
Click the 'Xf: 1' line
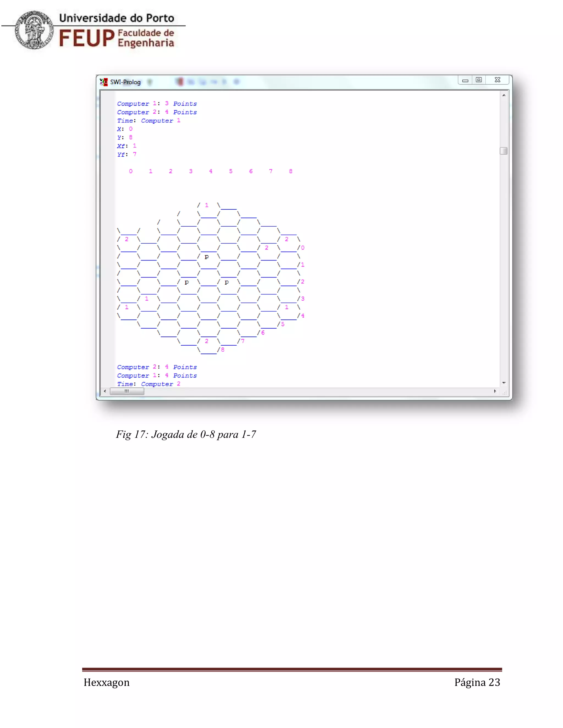127,146
